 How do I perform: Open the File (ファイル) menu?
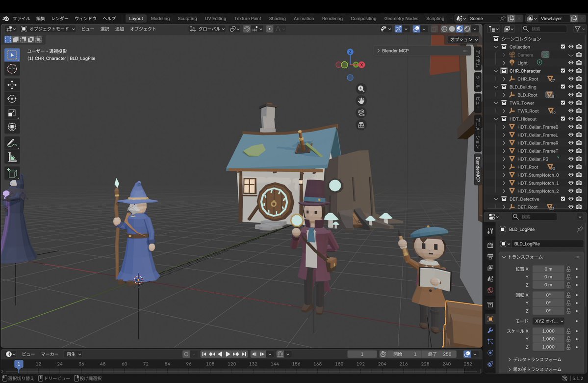click(x=22, y=18)
